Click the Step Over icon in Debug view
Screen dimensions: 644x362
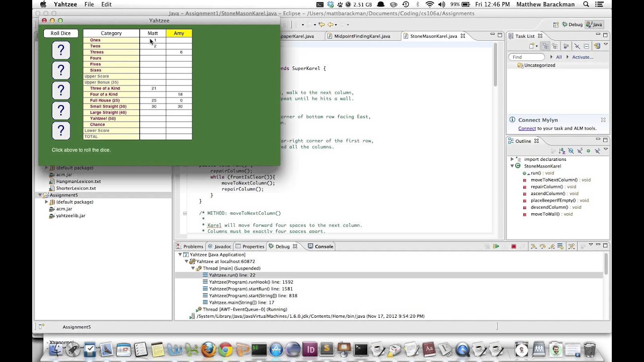(543, 246)
